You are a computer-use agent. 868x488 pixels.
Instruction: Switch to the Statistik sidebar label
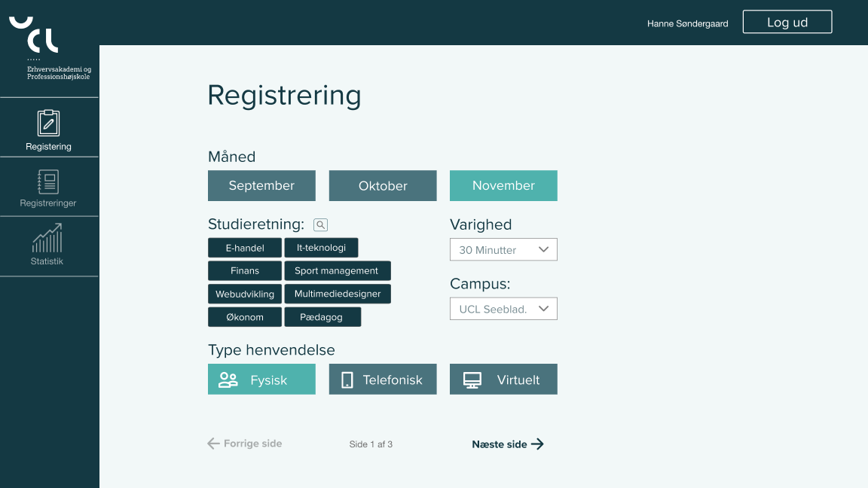point(47,261)
